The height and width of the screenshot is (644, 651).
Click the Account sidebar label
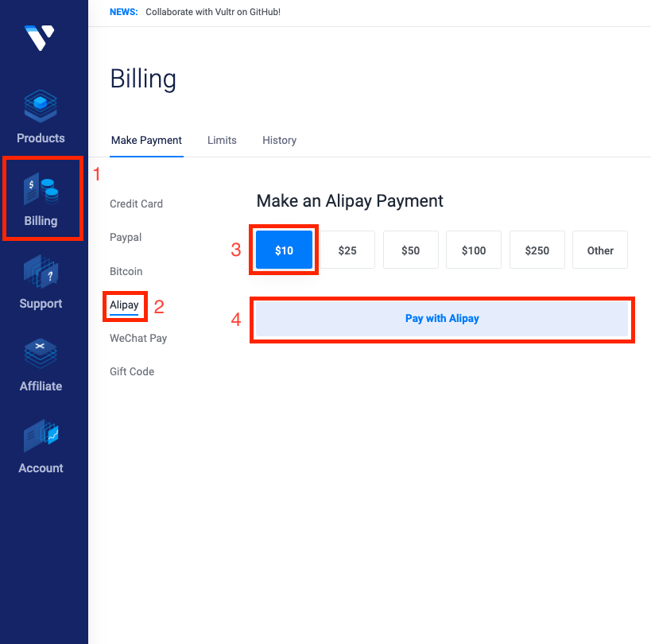click(x=41, y=468)
